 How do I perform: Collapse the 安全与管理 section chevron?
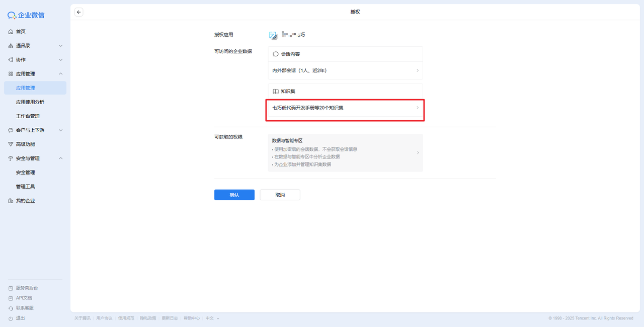60,158
